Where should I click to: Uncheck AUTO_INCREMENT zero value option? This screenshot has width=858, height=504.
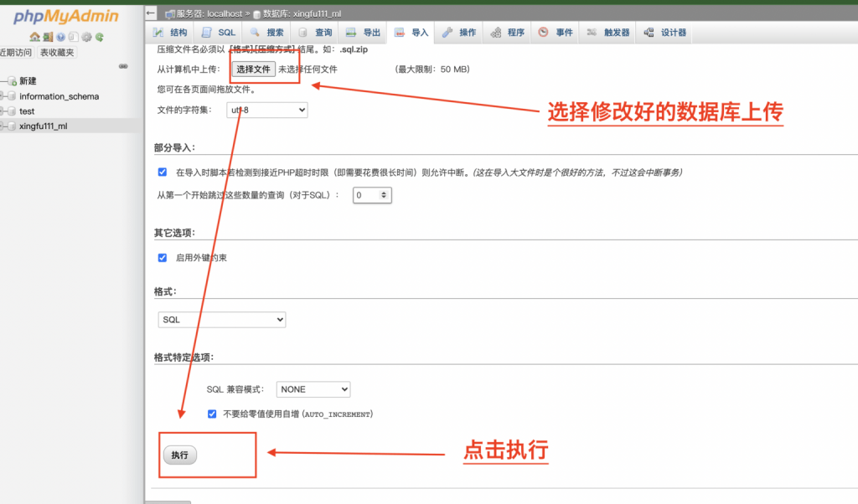point(212,413)
